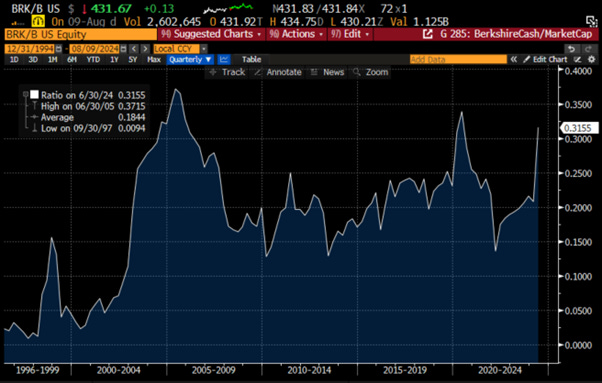602x383 pixels.
Task: Collapse the legend using its small tree toggle
Action: click(25, 94)
